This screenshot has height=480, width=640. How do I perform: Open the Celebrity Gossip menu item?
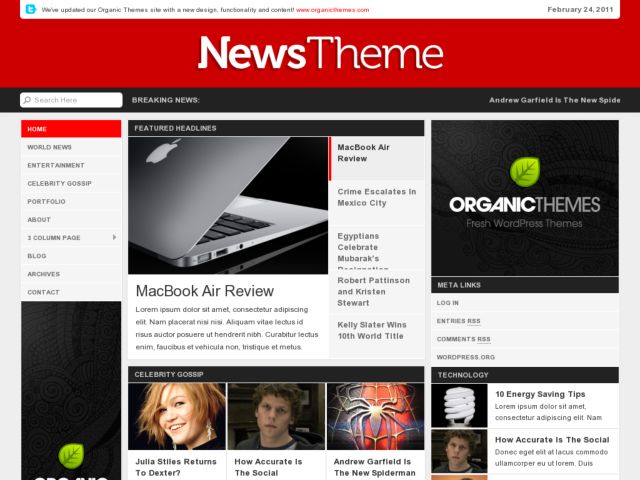[71, 183]
